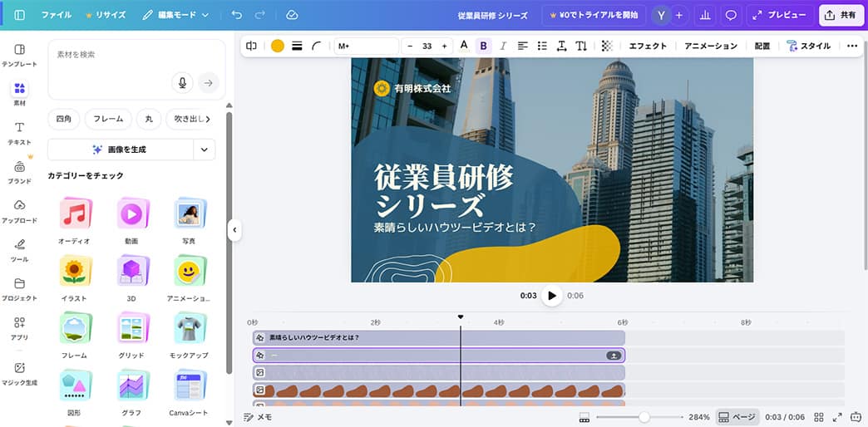
Task: Expand the 画像を生成 dropdown arrow
Action: [x=205, y=150]
